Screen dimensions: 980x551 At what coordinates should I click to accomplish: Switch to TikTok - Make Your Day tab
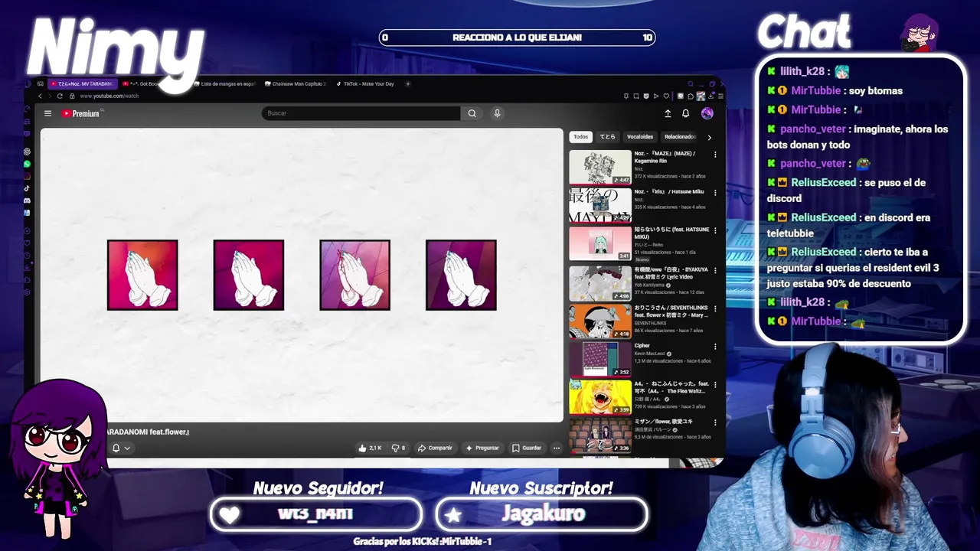click(x=366, y=83)
